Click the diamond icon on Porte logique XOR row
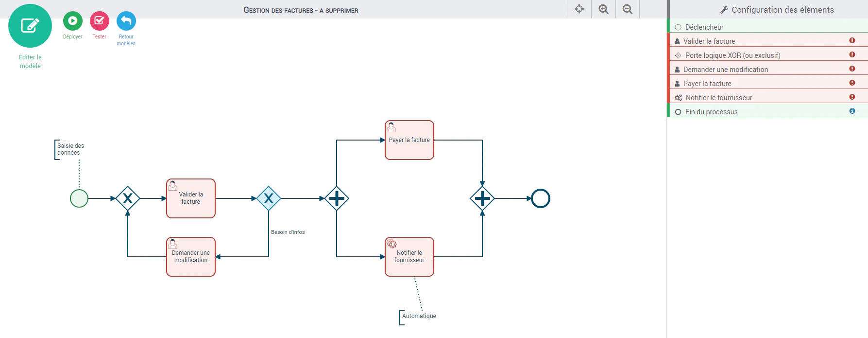The width and height of the screenshot is (868, 338). click(678, 55)
